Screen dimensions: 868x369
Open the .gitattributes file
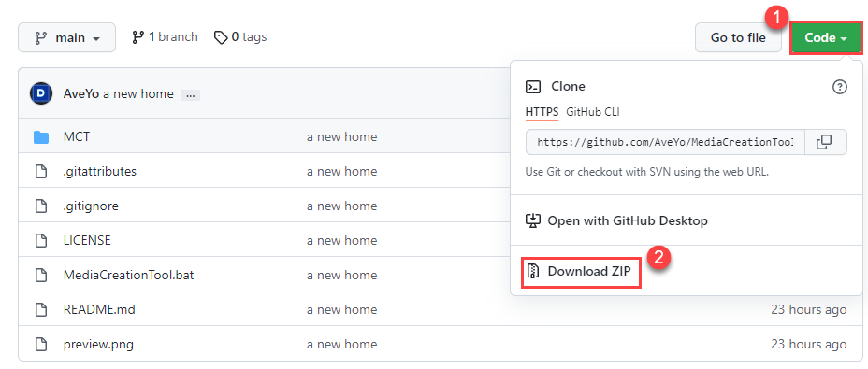[100, 172]
